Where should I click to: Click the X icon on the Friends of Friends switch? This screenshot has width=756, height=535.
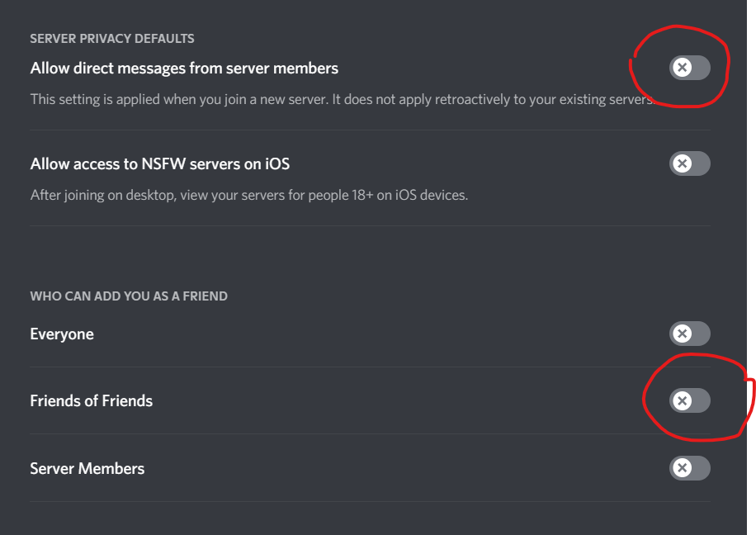point(683,400)
